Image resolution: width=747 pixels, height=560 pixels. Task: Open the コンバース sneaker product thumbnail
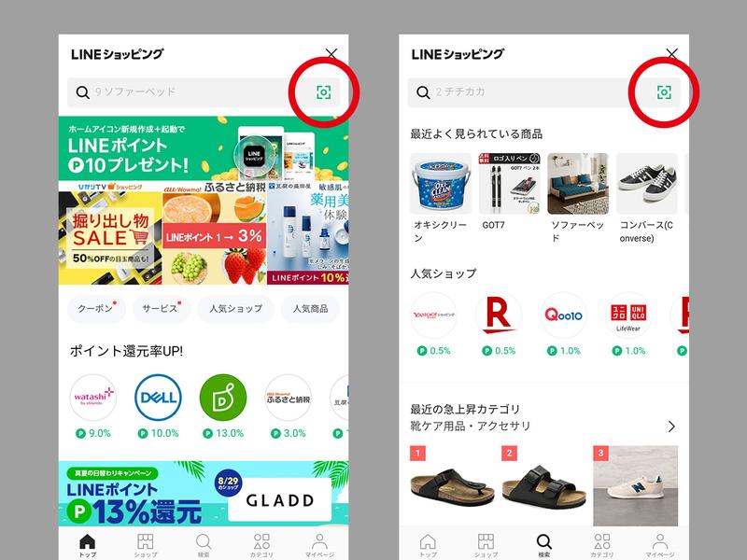click(x=646, y=183)
